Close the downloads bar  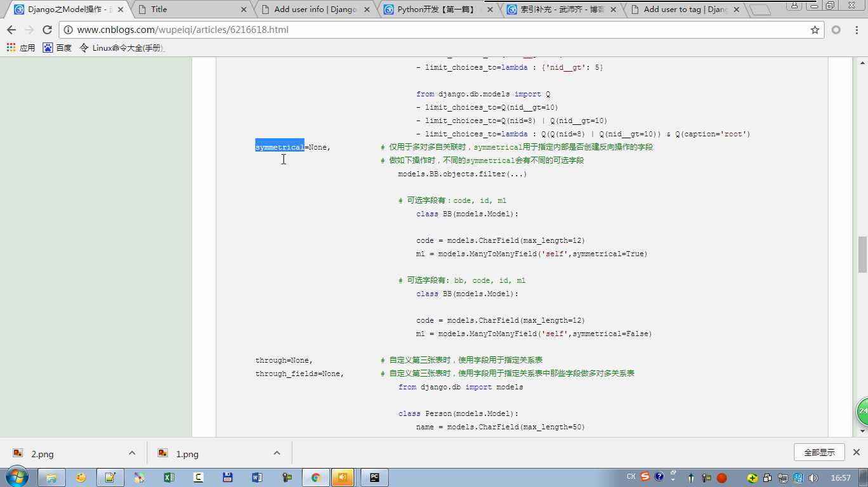tap(856, 452)
